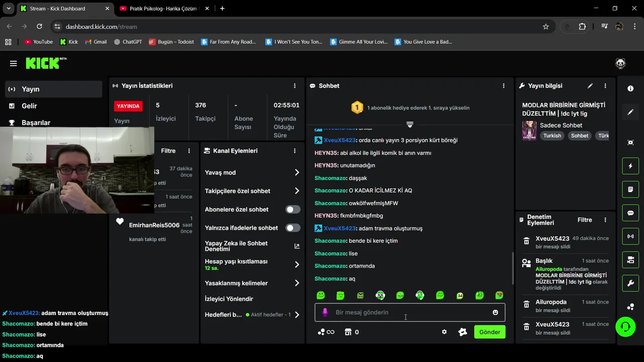Viewport: 644px width, 362px height.
Task: Switch to Stream - Kick Dashboard tab
Action: click(x=65, y=9)
